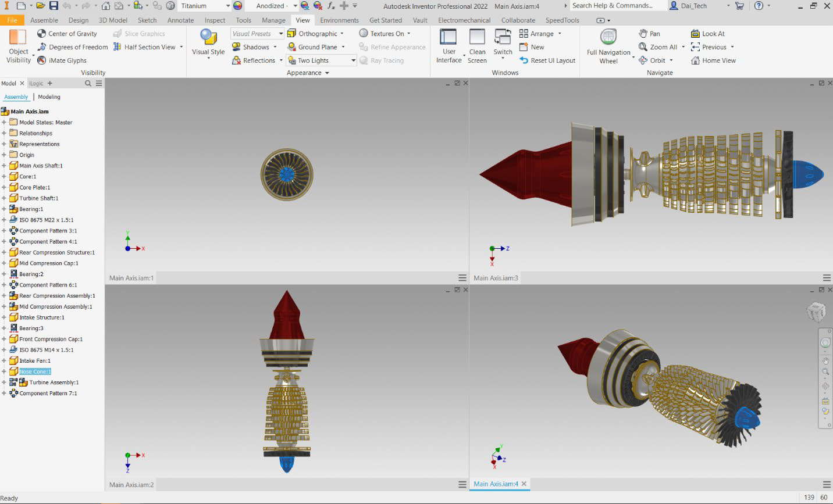Open the Visual Style gallery
833x504 pixels.
(208, 44)
